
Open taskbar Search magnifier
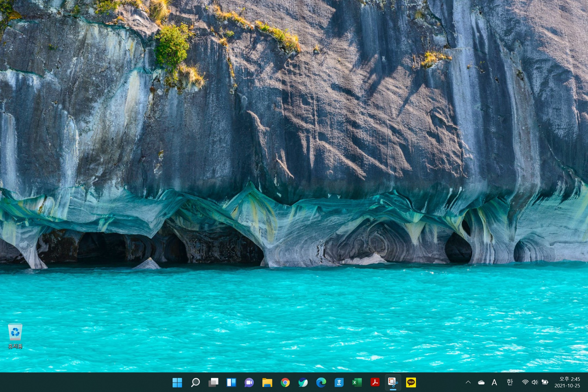195,382
